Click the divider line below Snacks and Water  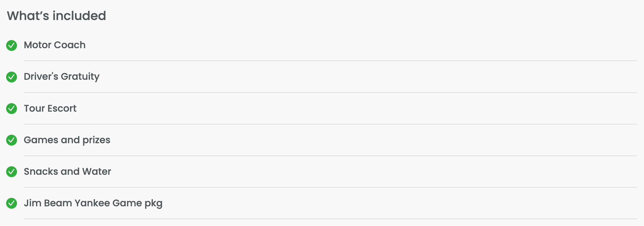pos(330,187)
